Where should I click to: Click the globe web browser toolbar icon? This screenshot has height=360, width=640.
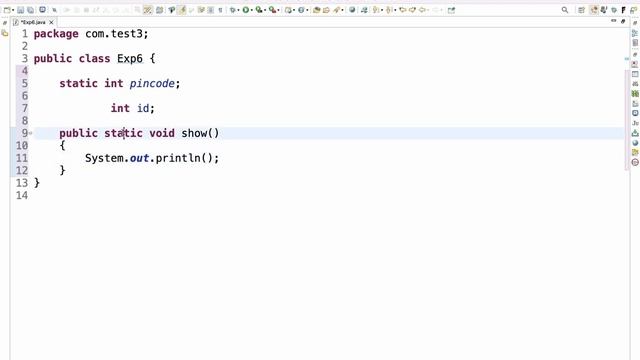point(352,10)
